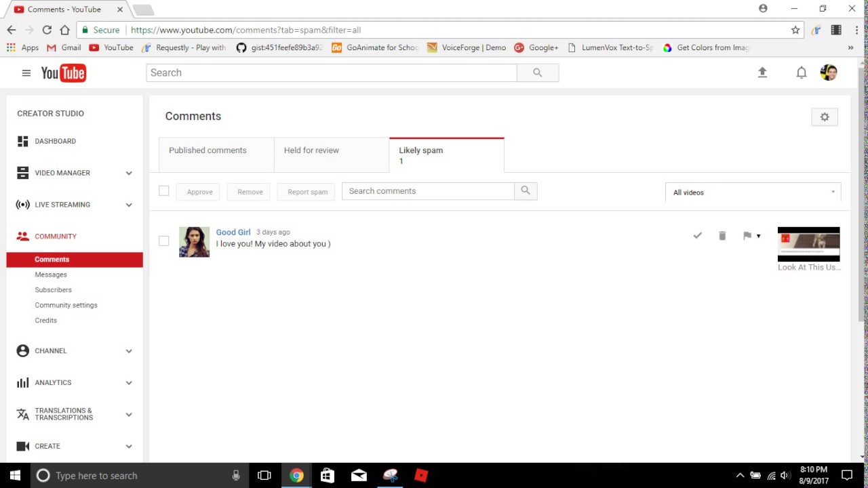Open Subscribers under Community
The height and width of the screenshot is (488, 868).
pos(53,290)
